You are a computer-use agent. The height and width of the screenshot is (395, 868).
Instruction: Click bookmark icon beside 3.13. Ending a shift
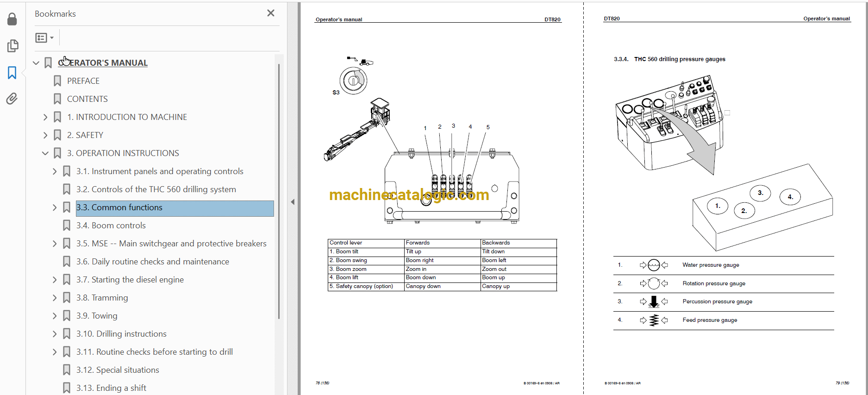(67, 388)
